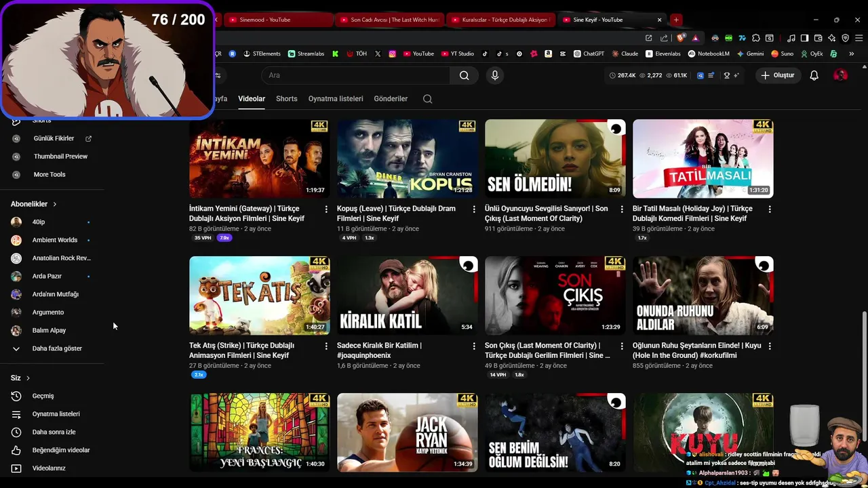868x488 pixels.
Task: Switch to the Son Cadı Avcısı browser tab
Action: pyautogui.click(x=389, y=20)
